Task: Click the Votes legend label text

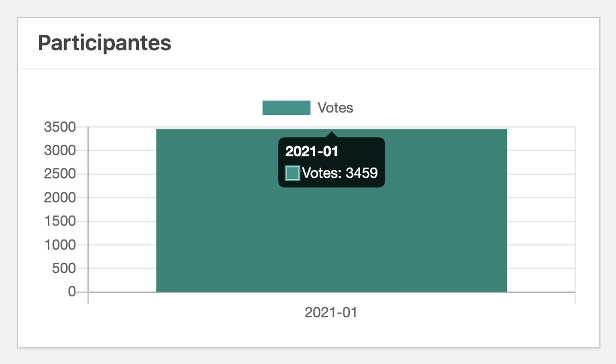Action: 335,108
